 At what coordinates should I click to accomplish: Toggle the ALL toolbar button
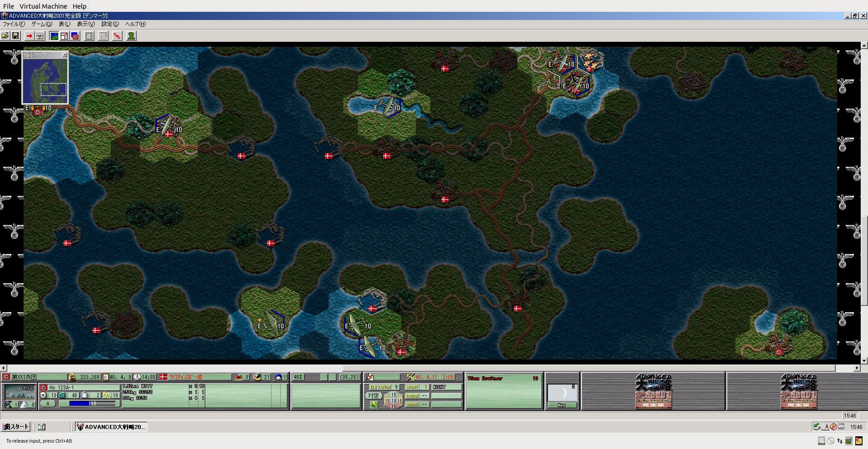pyautogui.click(x=103, y=36)
